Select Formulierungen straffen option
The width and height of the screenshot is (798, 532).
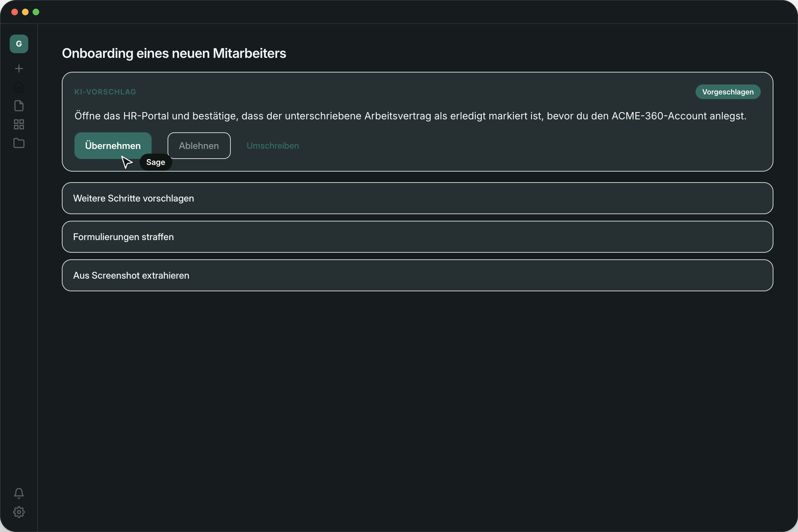click(417, 237)
